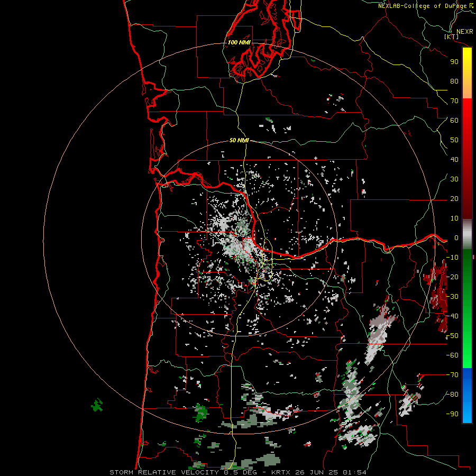Viewport: 476px width, 476px height.
Task: Select the -50 value on velocity scale
Action: [x=452, y=336]
